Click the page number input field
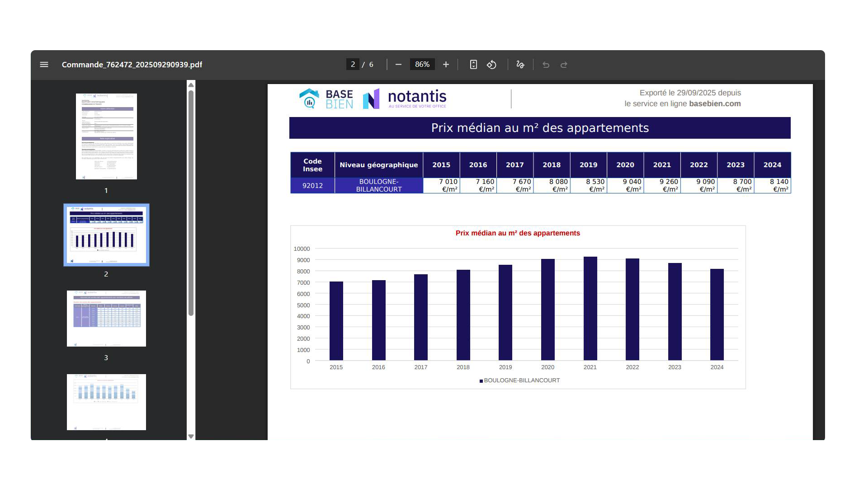This screenshot has height=488, width=868. tap(353, 65)
